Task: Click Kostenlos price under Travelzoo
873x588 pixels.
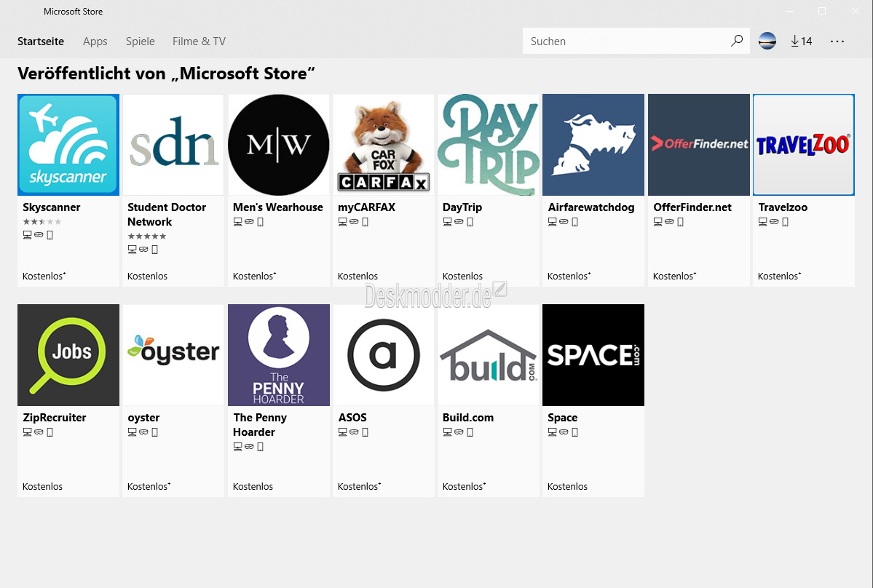Action: tap(780, 276)
